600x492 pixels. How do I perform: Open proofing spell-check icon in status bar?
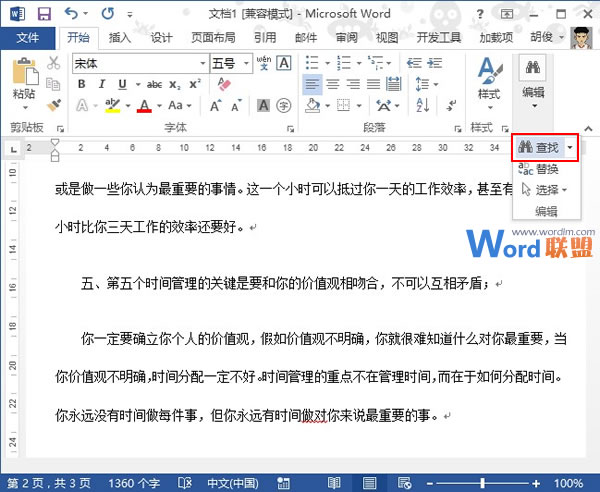click(185, 483)
